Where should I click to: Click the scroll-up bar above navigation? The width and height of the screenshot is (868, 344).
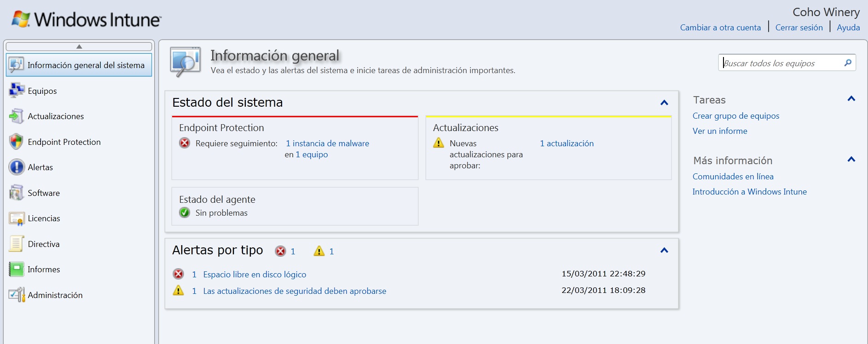79,46
